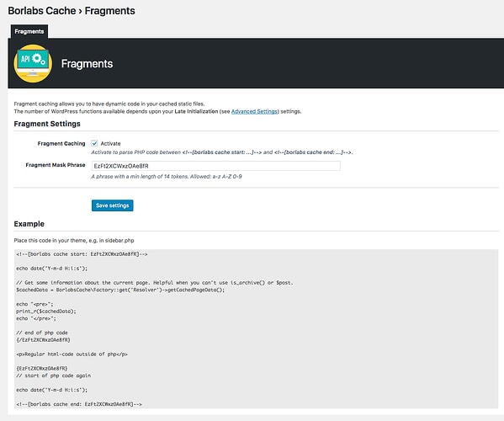Open the Advanced Settings link
The width and height of the screenshot is (504, 421).
click(x=254, y=112)
